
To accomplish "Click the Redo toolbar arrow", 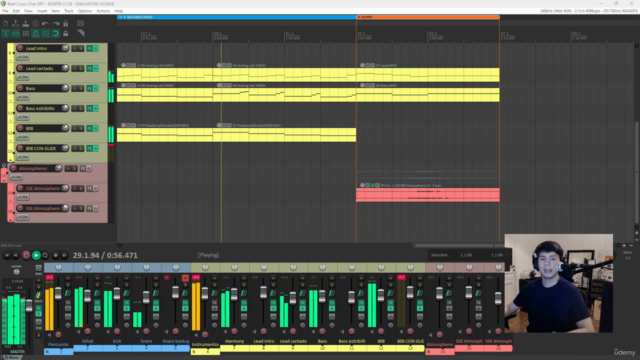I will 56,24.
